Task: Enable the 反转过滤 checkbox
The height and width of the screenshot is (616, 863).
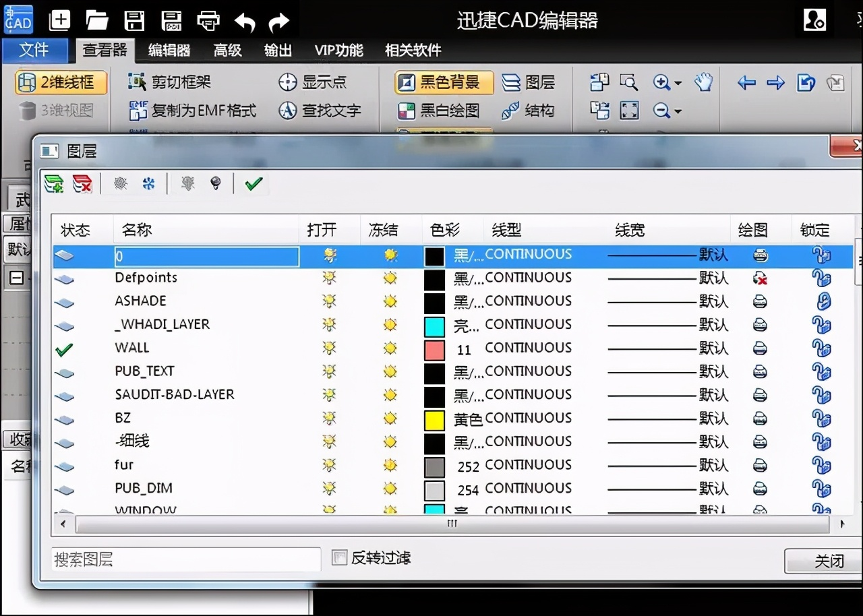Action: click(339, 557)
